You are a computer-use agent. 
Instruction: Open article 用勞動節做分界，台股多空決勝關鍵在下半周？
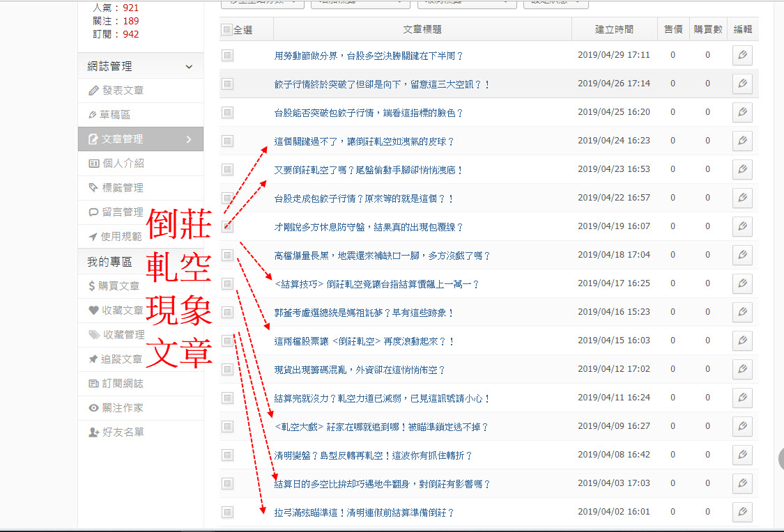369,56
